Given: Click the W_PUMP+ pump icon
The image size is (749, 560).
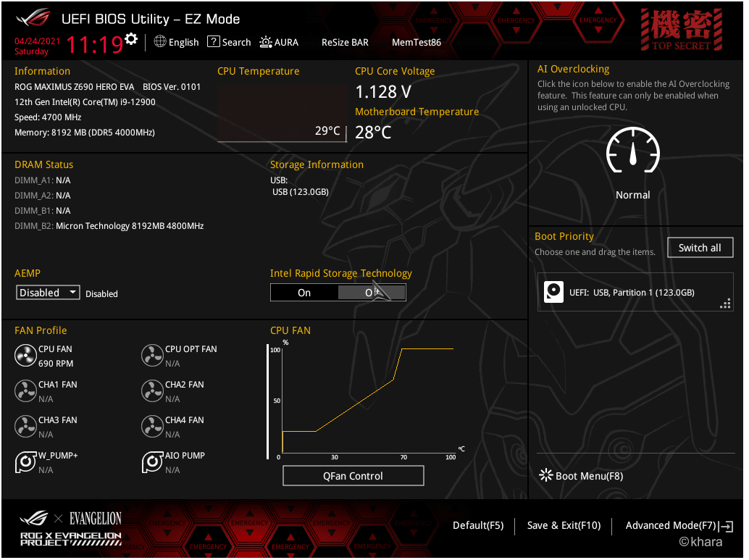Looking at the screenshot, I should [25, 461].
